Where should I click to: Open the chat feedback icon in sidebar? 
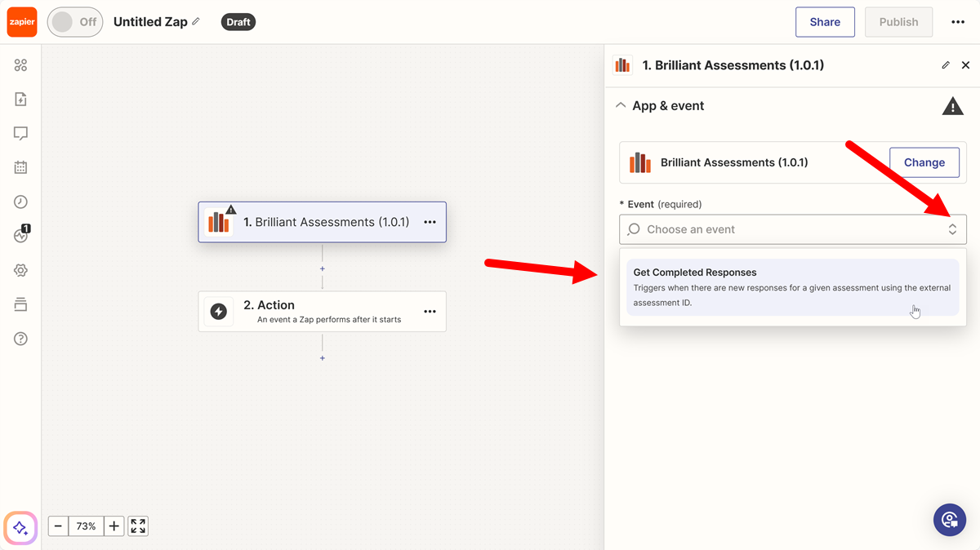tap(22, 133)
